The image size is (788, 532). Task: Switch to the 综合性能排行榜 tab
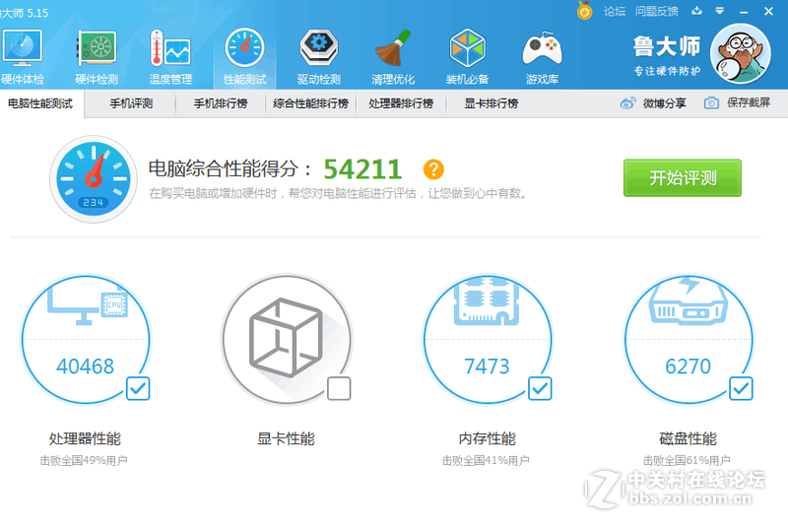pyautogui.click(x=310, y=103)
